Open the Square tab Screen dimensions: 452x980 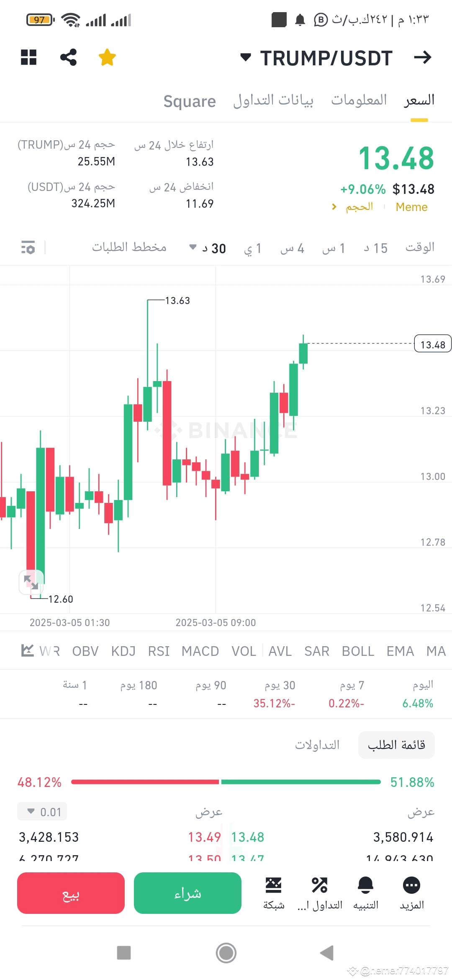click(189, 101)
